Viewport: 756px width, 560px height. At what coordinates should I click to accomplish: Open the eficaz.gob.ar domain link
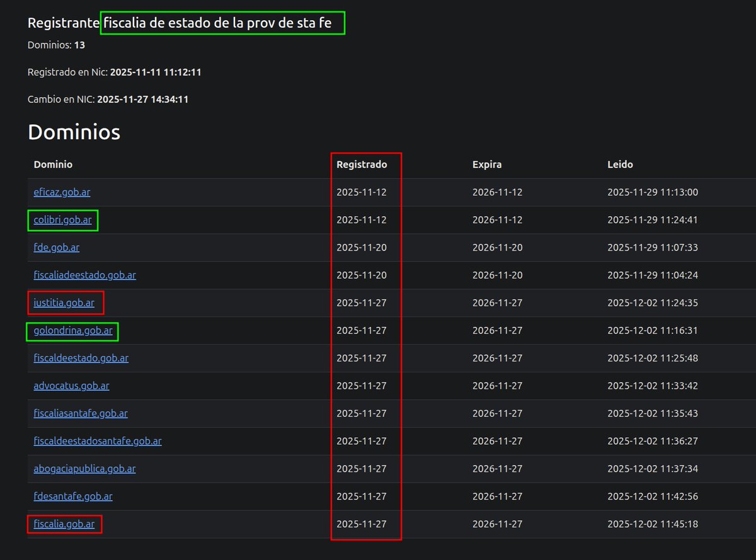pos(60,192)
